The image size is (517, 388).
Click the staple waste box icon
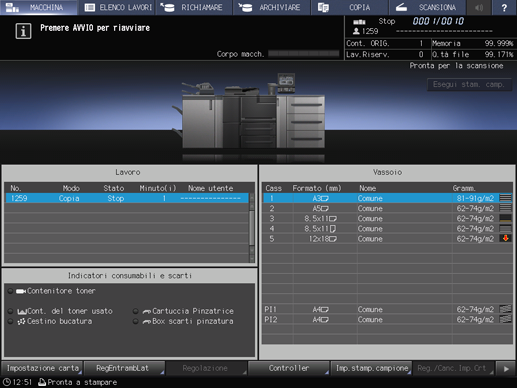coord(147,322)
